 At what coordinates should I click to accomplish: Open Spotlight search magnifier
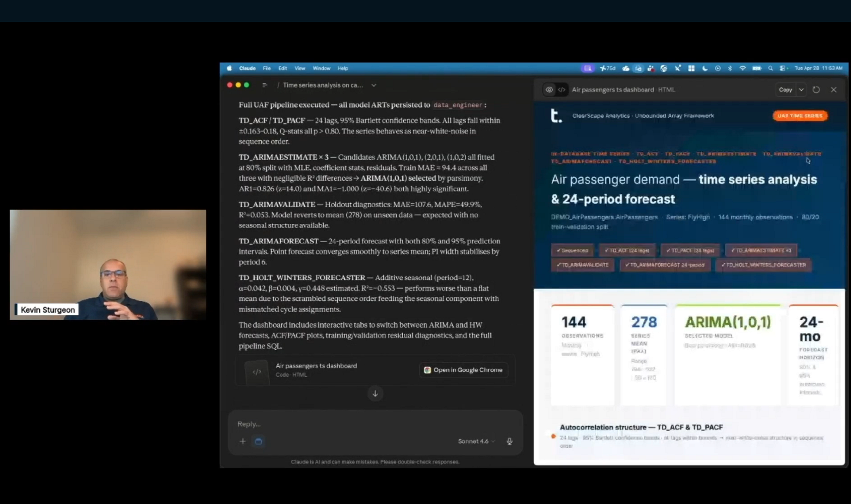[x=770, y=69]
